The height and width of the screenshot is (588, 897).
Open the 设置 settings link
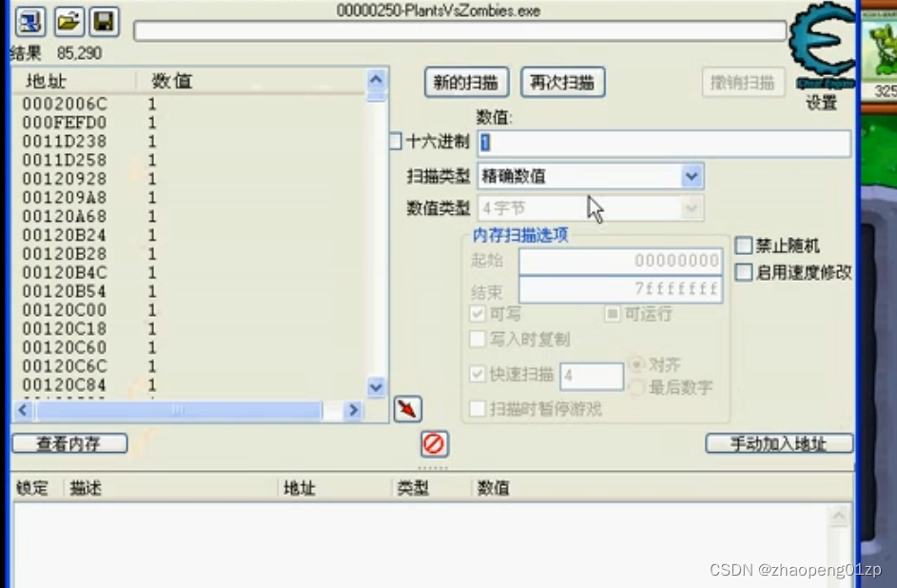pyautogui.click(x=821, y=104)
